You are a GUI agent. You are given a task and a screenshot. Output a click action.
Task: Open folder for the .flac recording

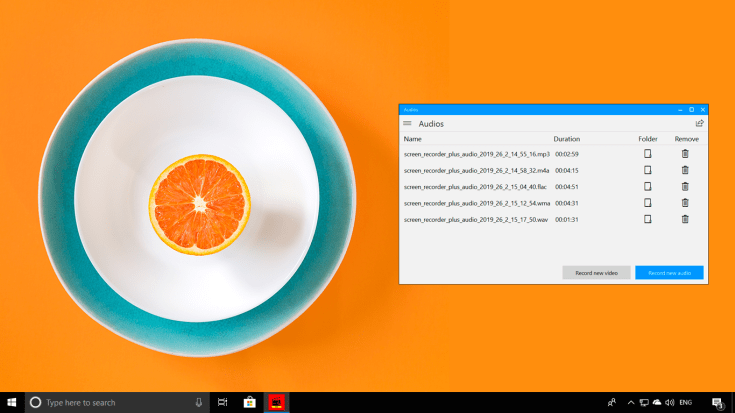[647, 186]
